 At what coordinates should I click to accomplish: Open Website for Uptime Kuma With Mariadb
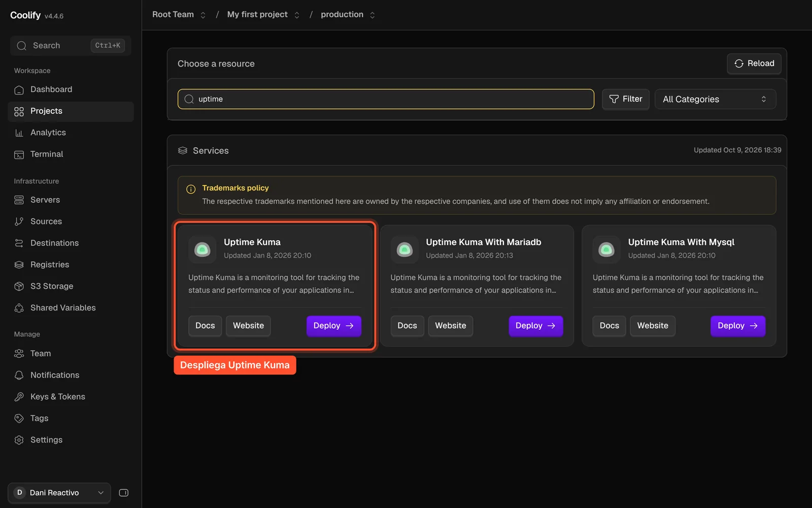(451, 326)
